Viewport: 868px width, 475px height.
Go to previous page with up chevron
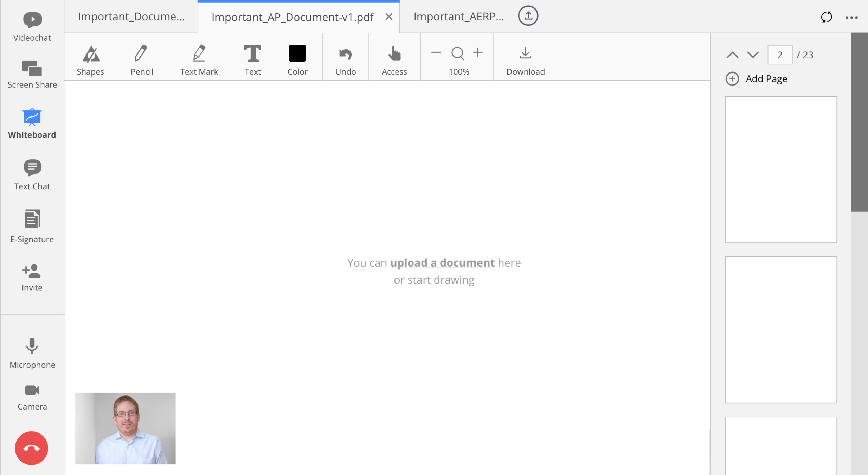733,55
